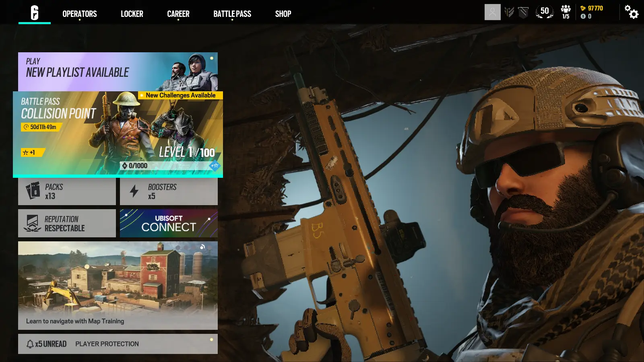Click the level 50 laurel icon
The width and height of the screenshot is (644, 362).
[x=544, y=12]
